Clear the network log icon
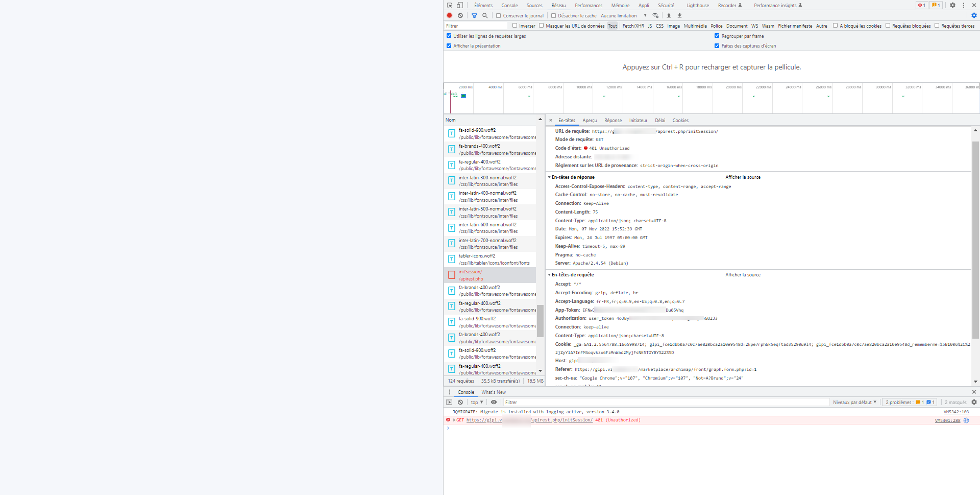Viewport: 980px width, 495px height. click(x=460, y=15)
